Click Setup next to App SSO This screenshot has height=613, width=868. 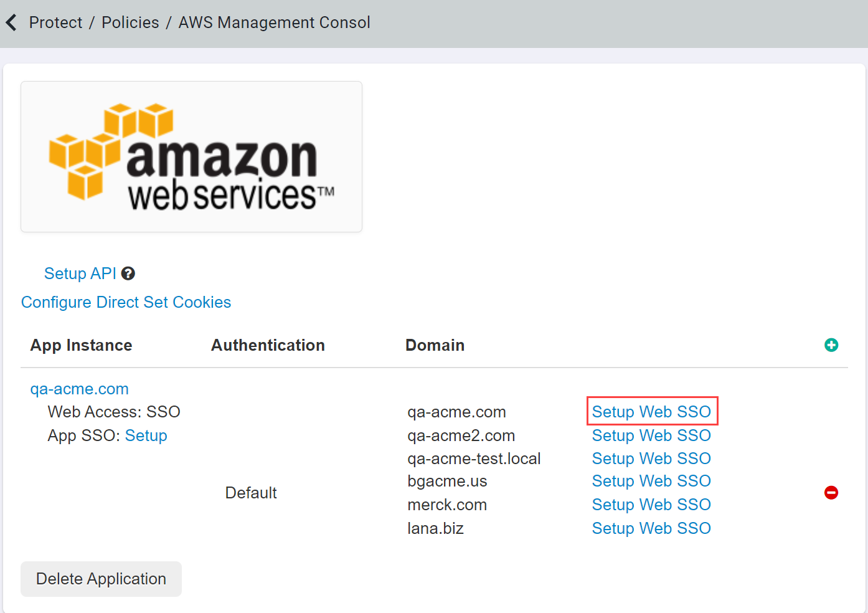[146, 435]
